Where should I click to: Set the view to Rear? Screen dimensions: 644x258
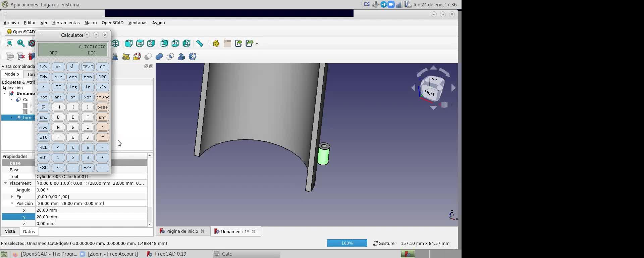click(x=164, y=43)
